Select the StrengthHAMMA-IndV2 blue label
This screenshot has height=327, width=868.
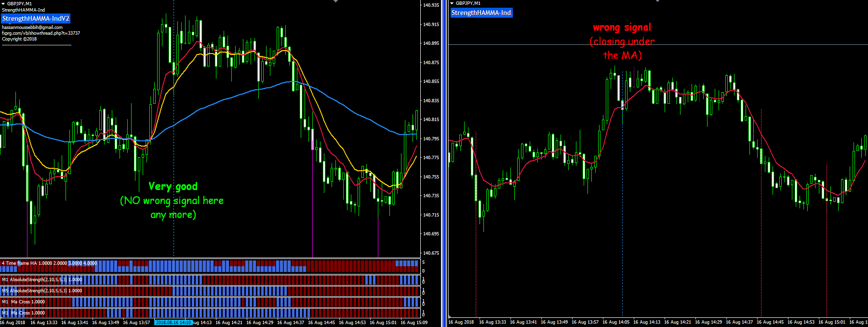coord(36,19)
